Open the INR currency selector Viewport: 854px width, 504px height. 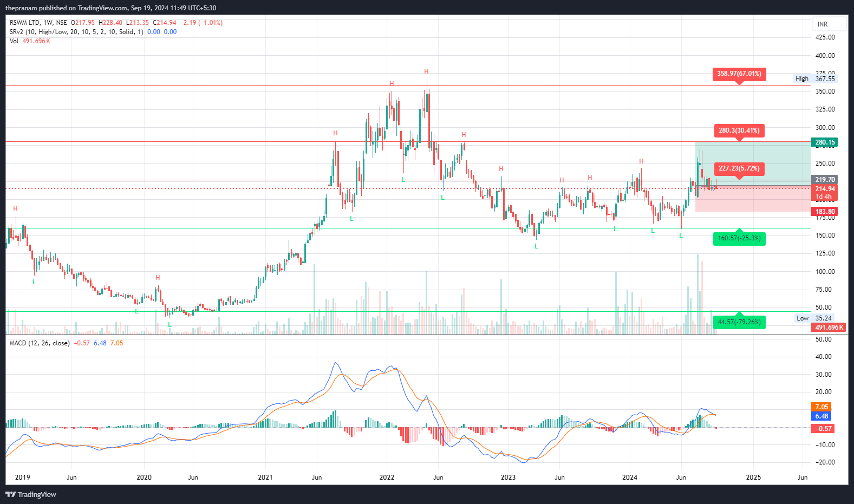829,24
